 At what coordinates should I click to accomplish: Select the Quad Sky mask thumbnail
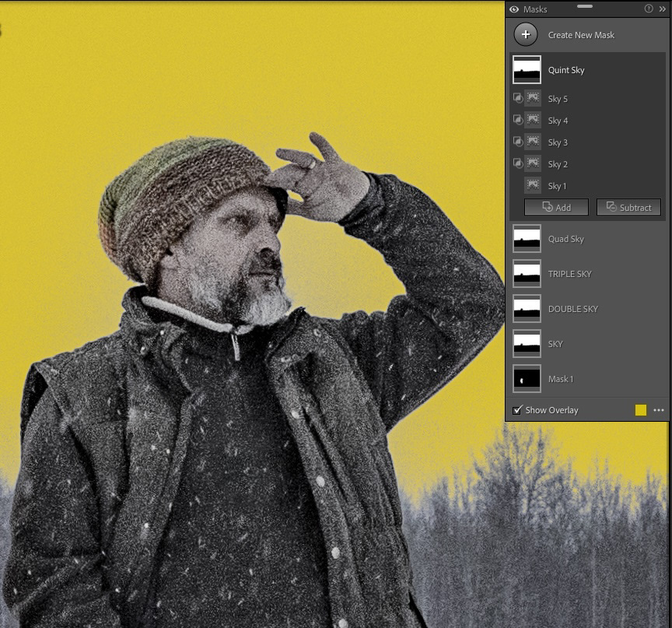[x=527, y=238]
